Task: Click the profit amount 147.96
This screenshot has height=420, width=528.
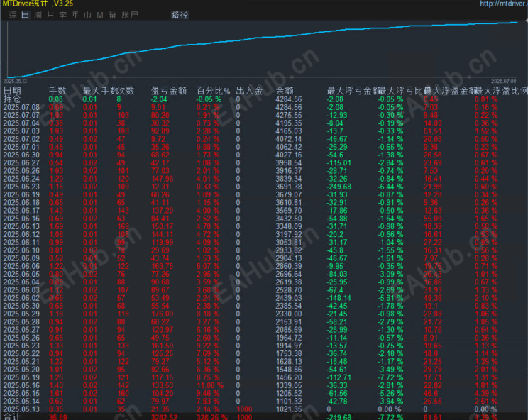Action: coord(163,178)
